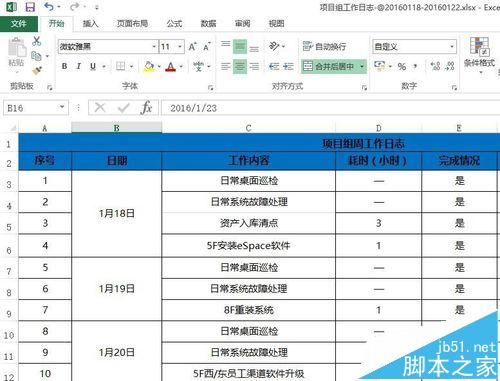
Task: Open number format dropdown 自定义
Action: pos(452,46)
